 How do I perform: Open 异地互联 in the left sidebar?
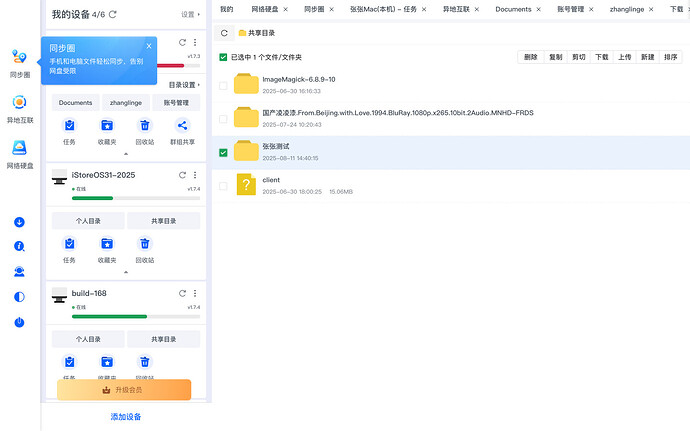click(20, 108)
